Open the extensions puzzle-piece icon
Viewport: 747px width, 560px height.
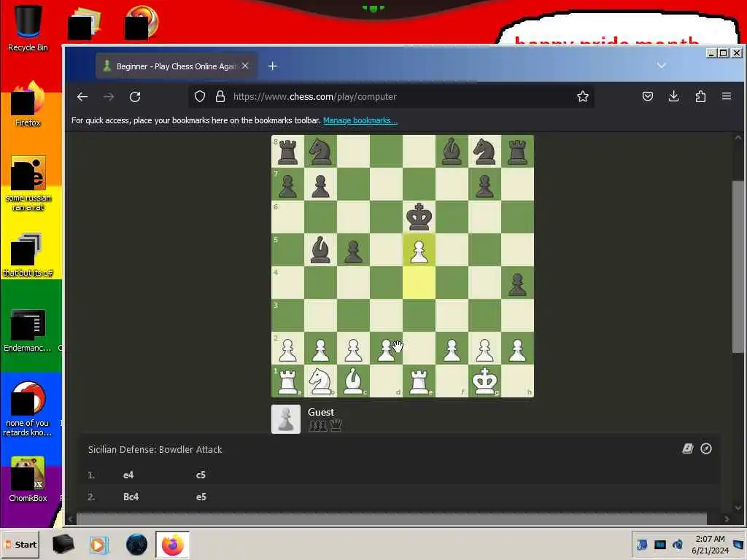[700, 97]
